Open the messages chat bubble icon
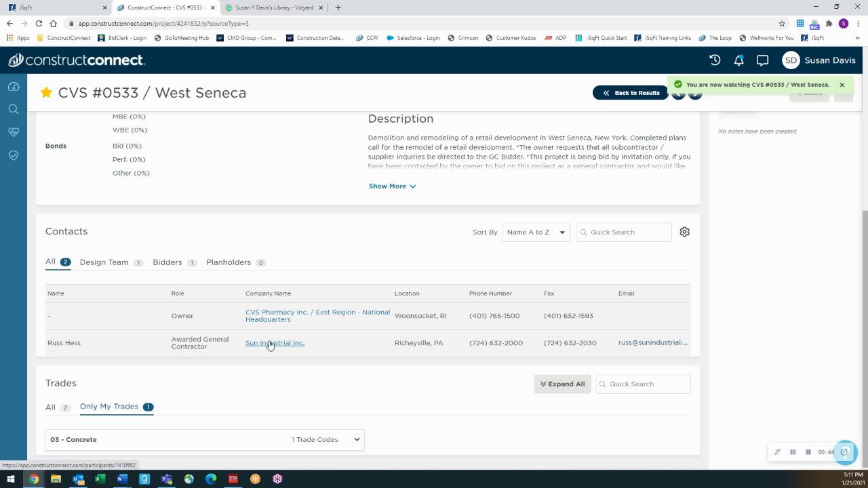The height and width of the screenshot is (488, 868). point(762,60)
